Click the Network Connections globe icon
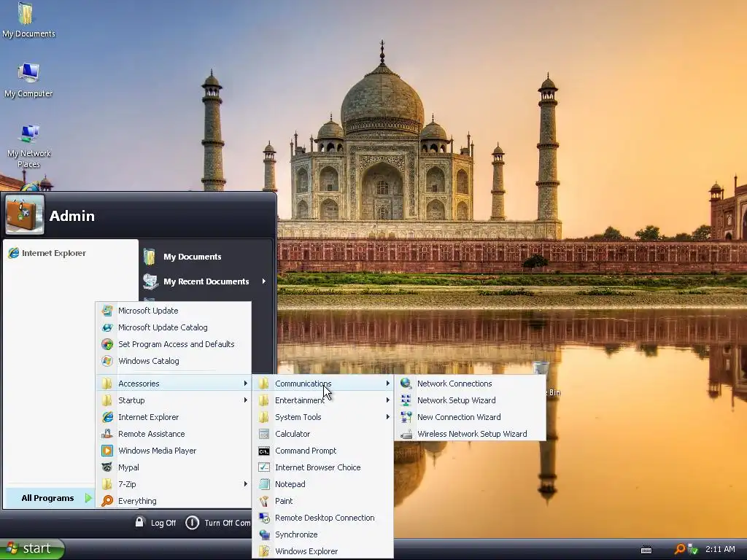Screen dimensions: 747x560 pyautogui.click(x=406, y=384)
